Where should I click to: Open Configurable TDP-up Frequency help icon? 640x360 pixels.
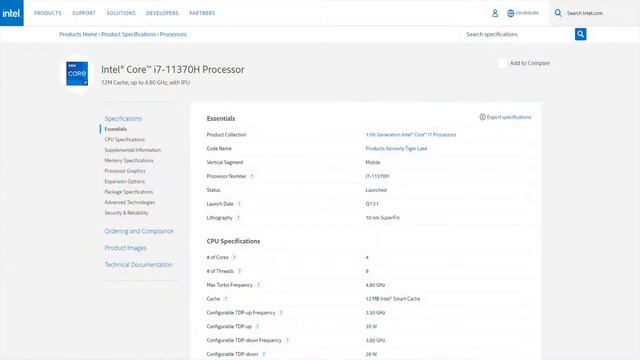coord(280,313)
